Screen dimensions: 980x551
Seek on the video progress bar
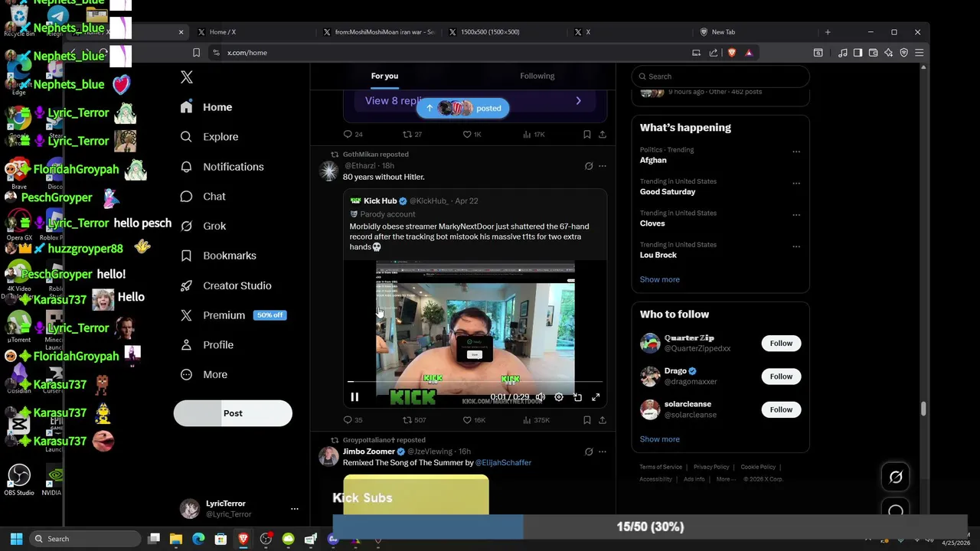point(475,381)
